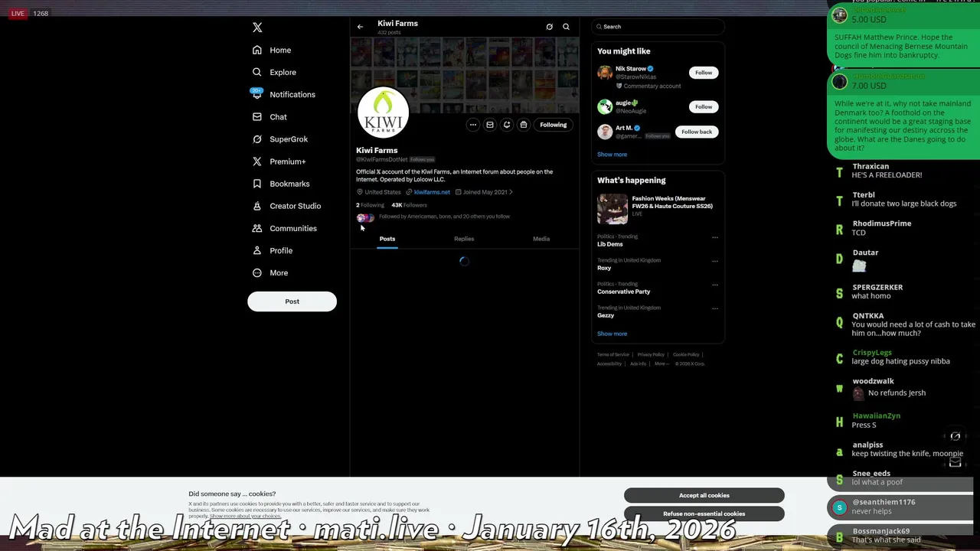Viewport: 980px width, 551px height.
Task: Open the Communities menu label
Action: (x=293, y=228)
